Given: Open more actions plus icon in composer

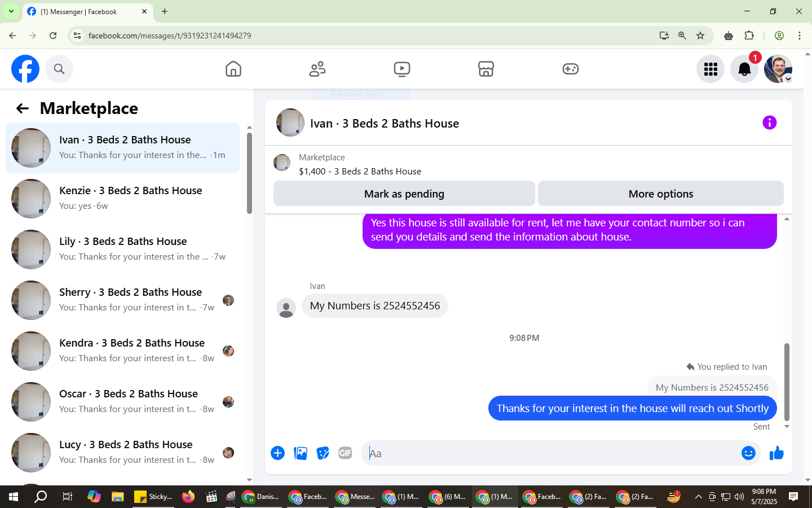Looking at the screenshot, I should pyautogui.click(x=277, y=453).
